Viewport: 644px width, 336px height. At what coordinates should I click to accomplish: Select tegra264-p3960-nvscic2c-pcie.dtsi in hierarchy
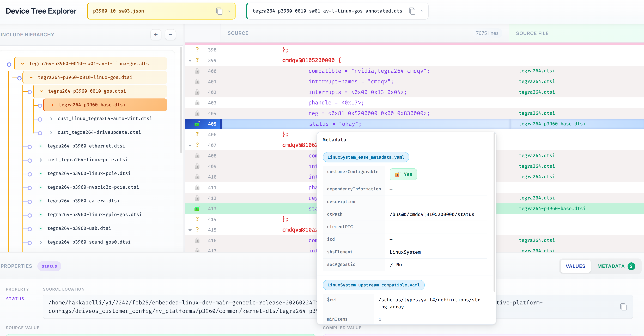[93, 187]
